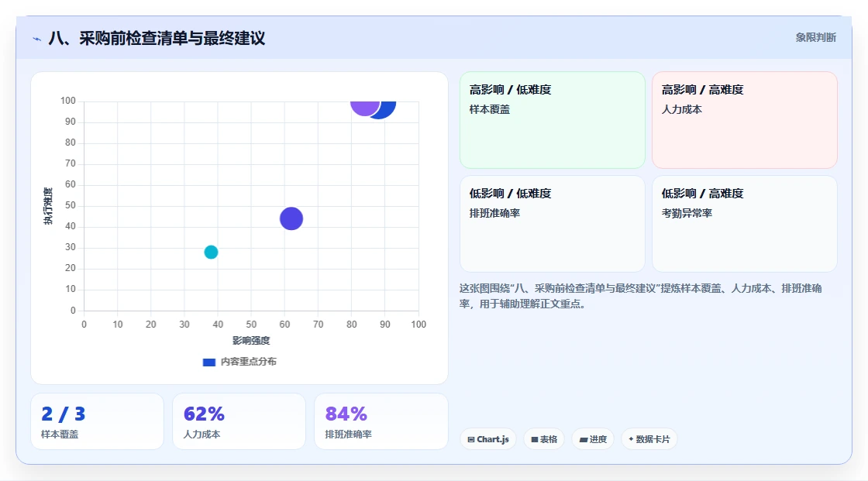The image size is (868, 481).
Task: Click the 执行难度 y-axis title
Action: (48, 206)
